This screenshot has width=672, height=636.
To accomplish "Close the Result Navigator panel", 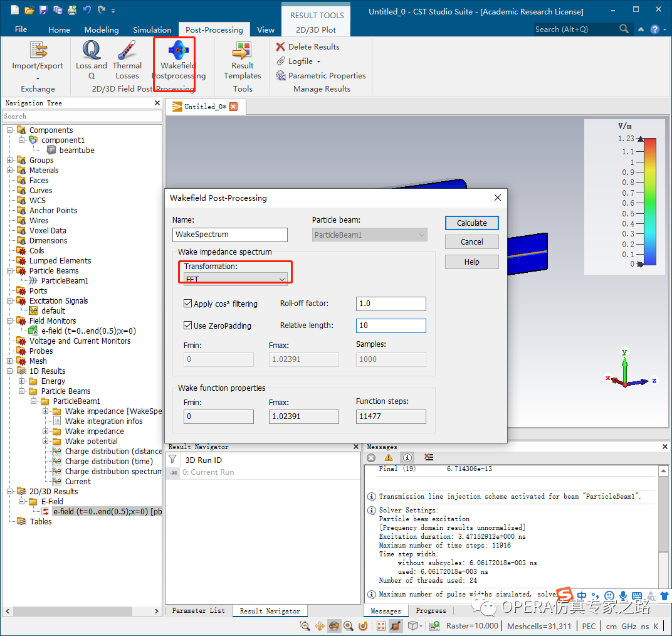I will 355,447.
